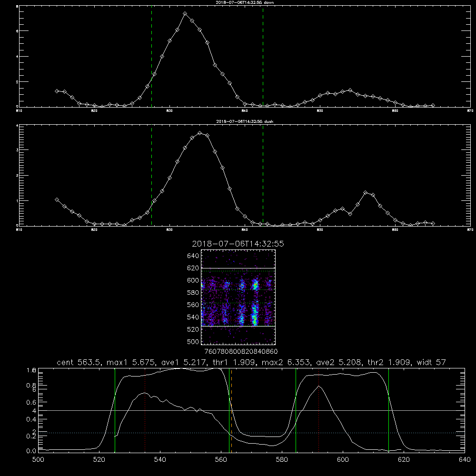The width and height of the screenshot is (476, 476).
Task: Click the "830" x-axis label under the dawn plot
Action: [x=169, y=111]
